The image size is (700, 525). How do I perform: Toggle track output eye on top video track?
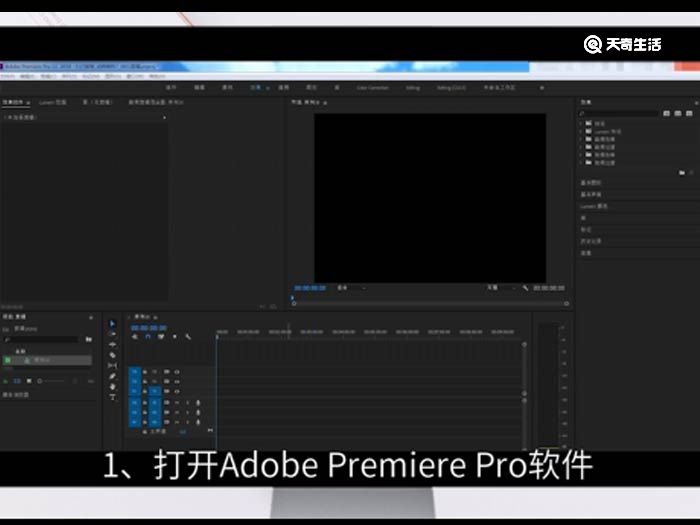177,371
